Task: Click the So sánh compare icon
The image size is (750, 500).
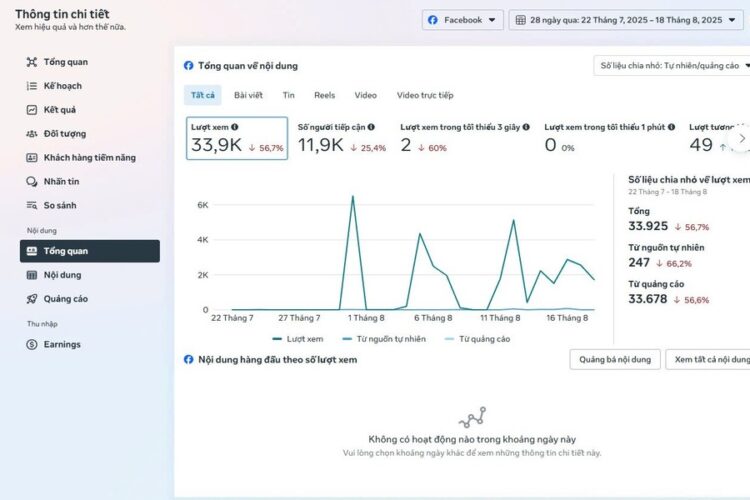Action: [x=32, y=206]
